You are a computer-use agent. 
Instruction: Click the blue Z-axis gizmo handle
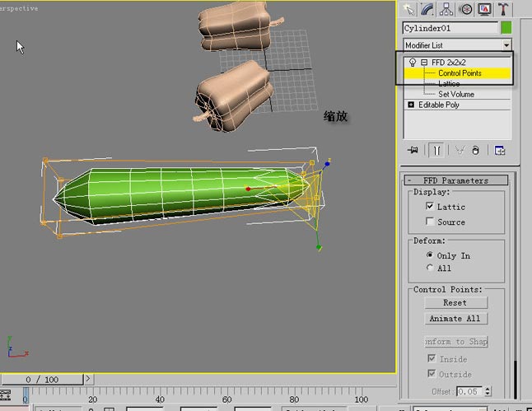pos(327,164)
